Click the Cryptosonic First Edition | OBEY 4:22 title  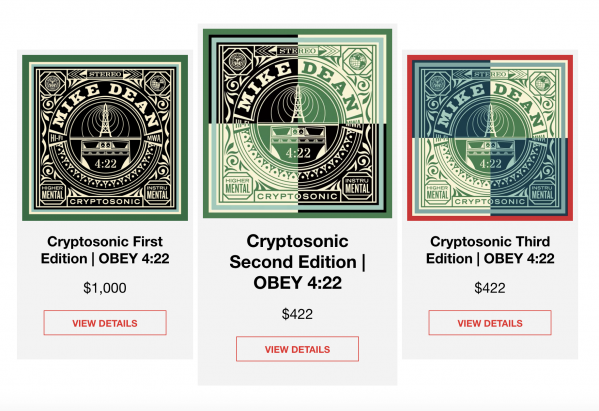[x=105, y=250]
